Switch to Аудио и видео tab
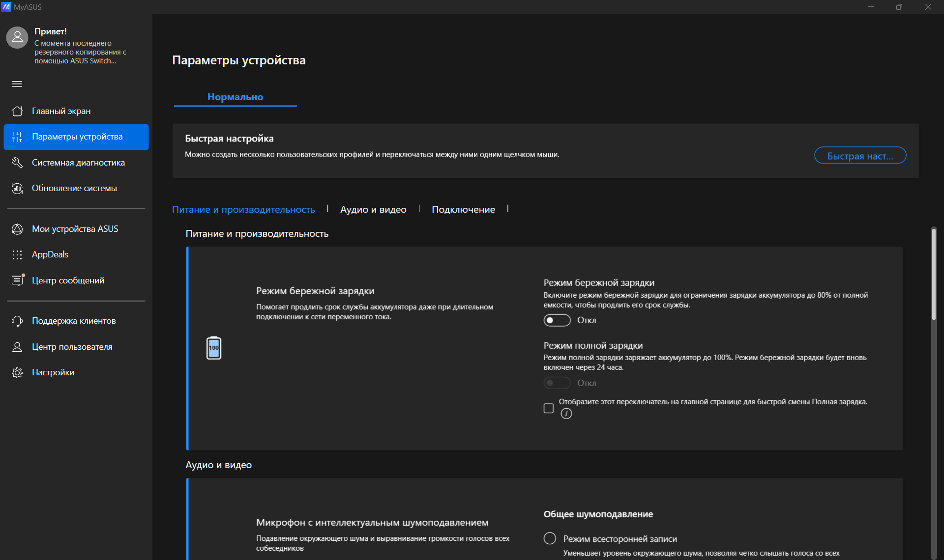The height and width of the screenshot is (560, 944). (x=373, y=209)
